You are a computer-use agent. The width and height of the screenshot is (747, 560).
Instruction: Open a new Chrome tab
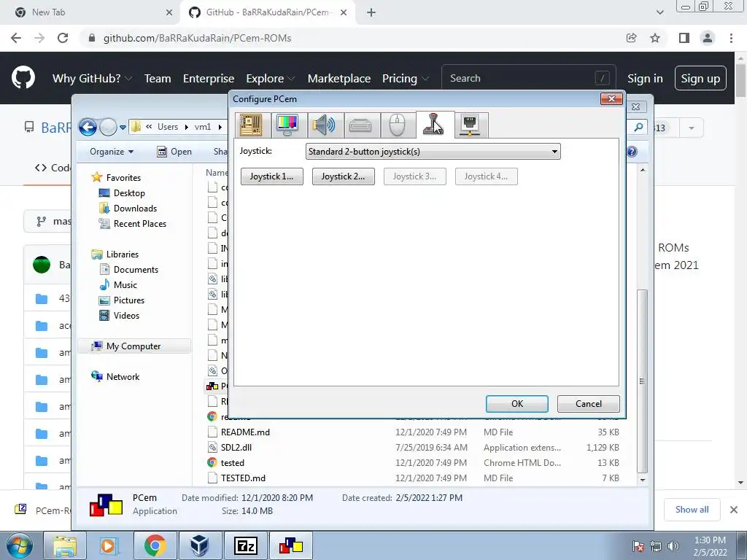[371, 12]
